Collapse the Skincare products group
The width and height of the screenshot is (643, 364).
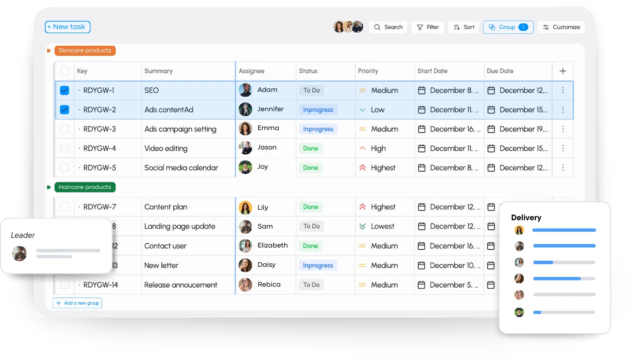[x=49, y=51]
